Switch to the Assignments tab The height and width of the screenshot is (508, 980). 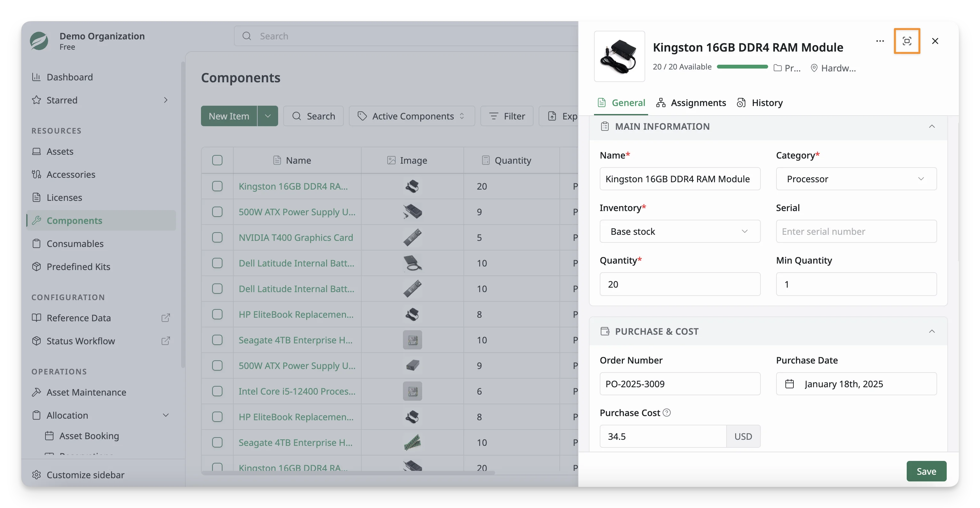pyautogui.click(x=691, y=102)
